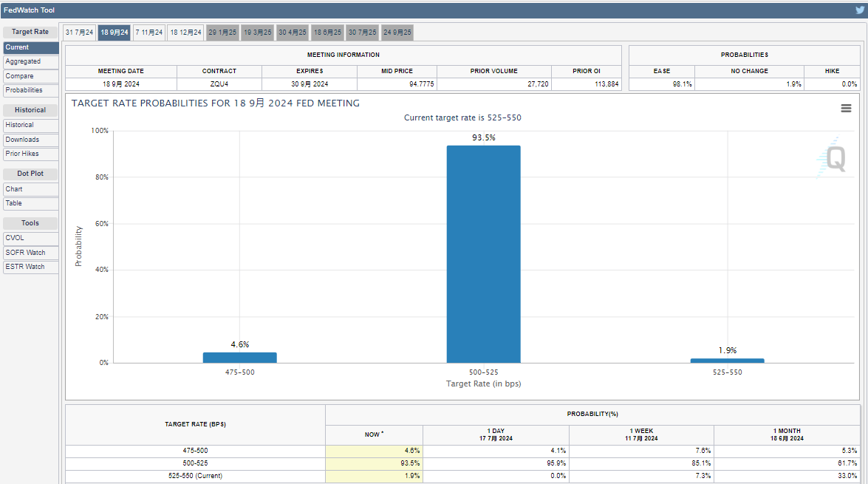
Task: Click the Dot Plot section header
Action: (30, 174)
